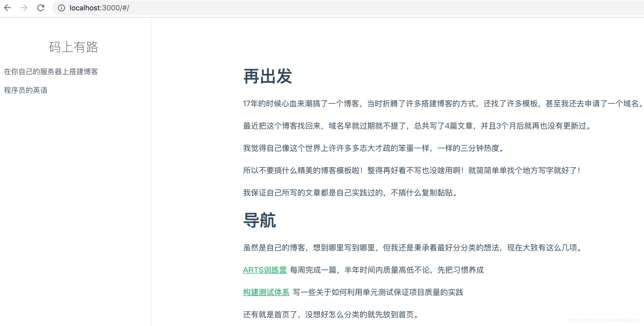The image size is (644, 326).
Task: Open the "构建测试体系" category link
Action: (x=266, y=292)
